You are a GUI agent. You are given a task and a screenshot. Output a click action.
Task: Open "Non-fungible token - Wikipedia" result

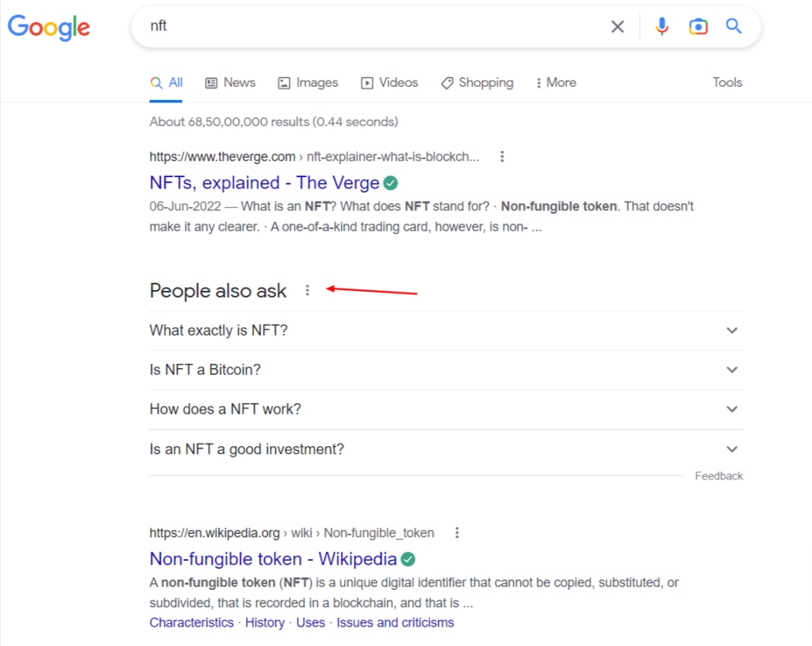pyautogui.click(x=273, y=559)
